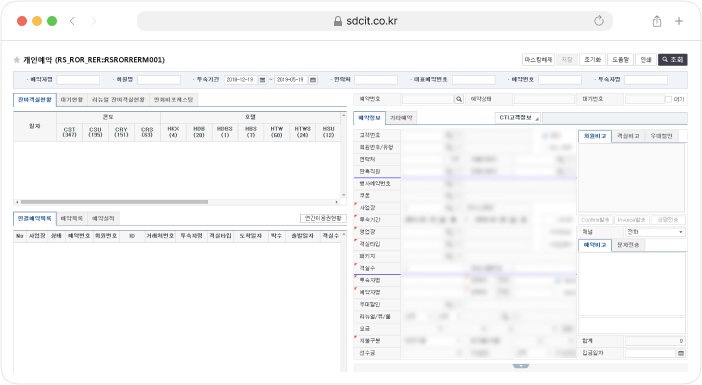This screenshot has height=385, width=702.
Task: Select the 우대할인 tab
Action: pos(661,136)
